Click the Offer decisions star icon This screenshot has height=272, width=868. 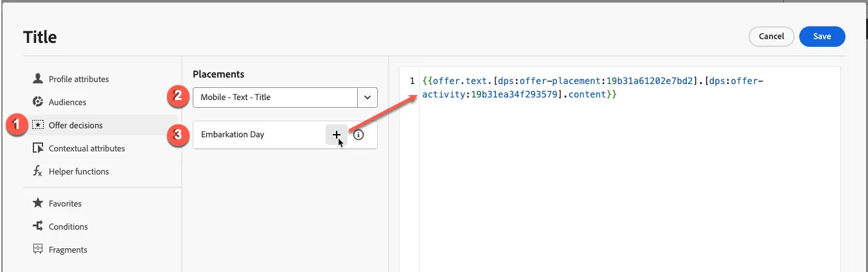[x=37, y=125]
